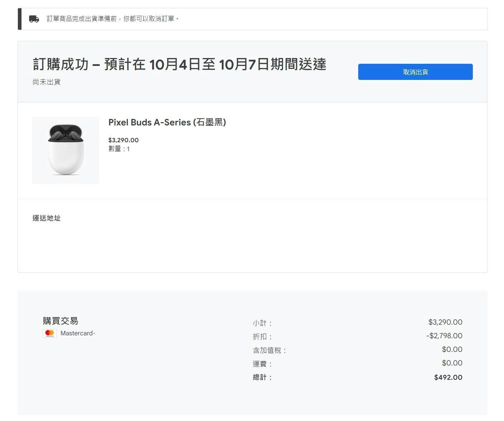Click the subtotal amount $3,290.00 in the summary

445,322
